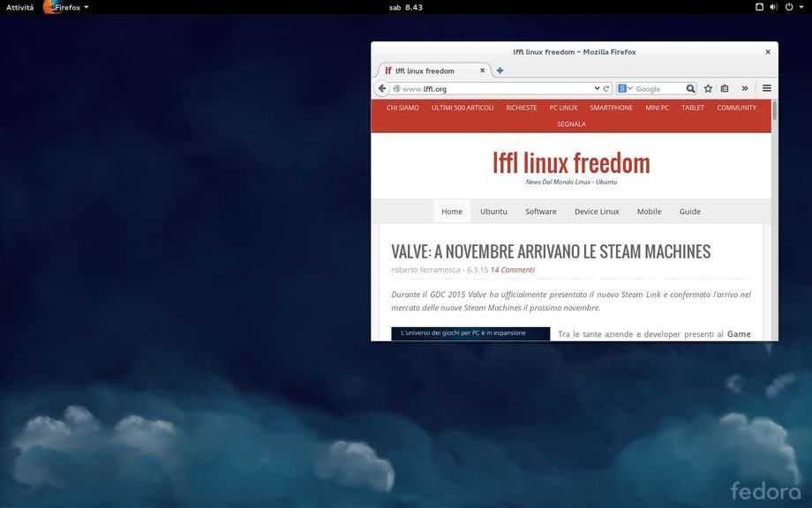
Task: Open the Google search engine selector dropdown
Action: click(x=626, y=88)
